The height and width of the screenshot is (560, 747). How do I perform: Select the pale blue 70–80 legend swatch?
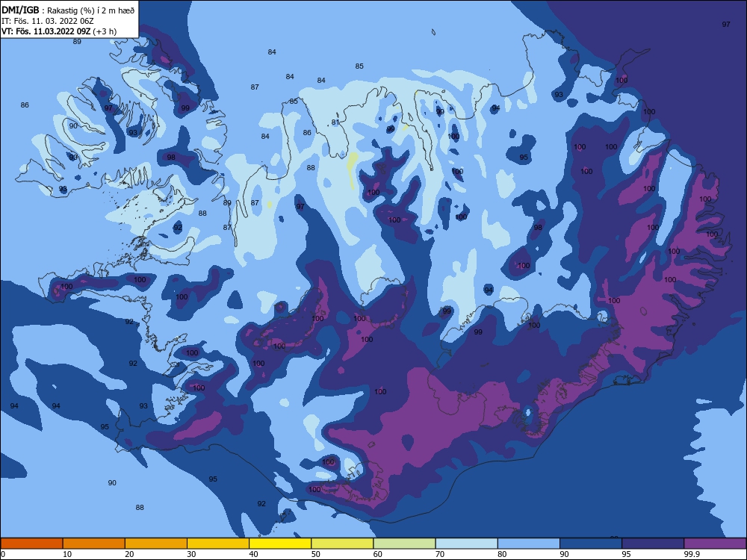click(x=467, y=544)
